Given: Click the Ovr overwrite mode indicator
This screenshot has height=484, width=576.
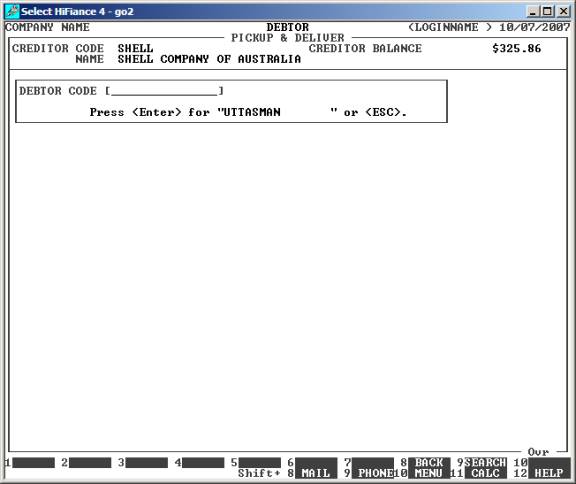Looking at the screenshot, I should coord(539,452).
